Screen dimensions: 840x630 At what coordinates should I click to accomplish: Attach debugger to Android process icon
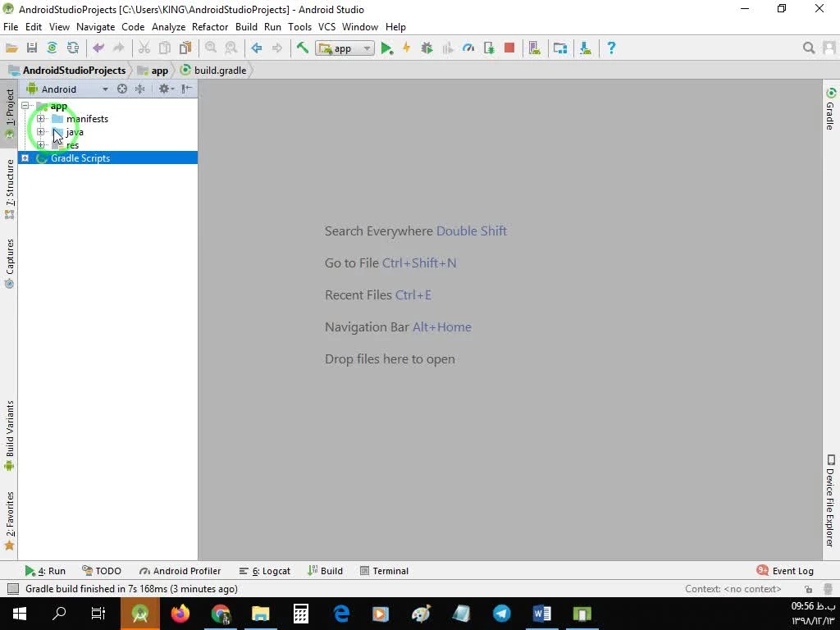[x=489, y=48]
